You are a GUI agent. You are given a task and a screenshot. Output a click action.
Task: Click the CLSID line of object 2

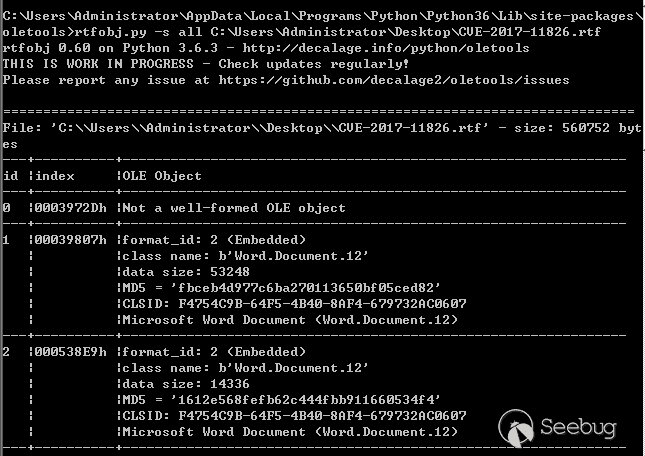(x=294, y=416)
